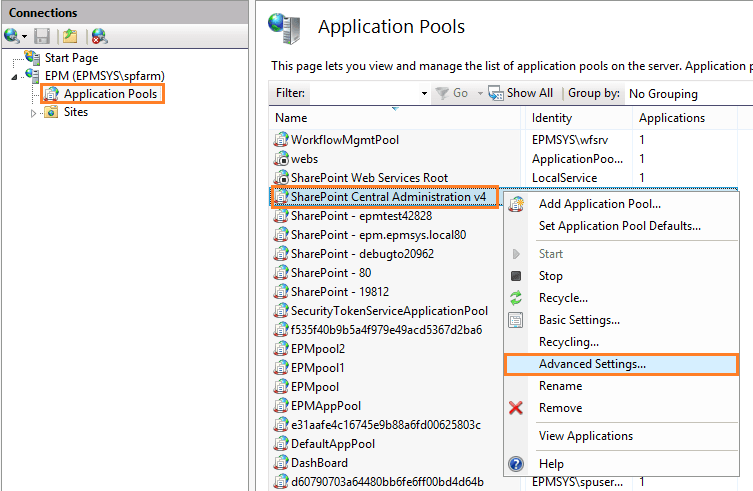Click the Up folder icon in Connections
Image resolution: width=753 pixels, height=491 pixels.
[x=70, y=37]
